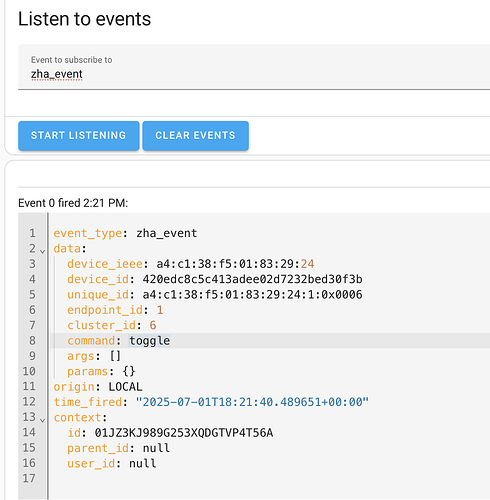Image resolution: width=490 pixels, height=500 pixels.
Task: Select the time_fired timestamp string
Action: click(252, 402)
